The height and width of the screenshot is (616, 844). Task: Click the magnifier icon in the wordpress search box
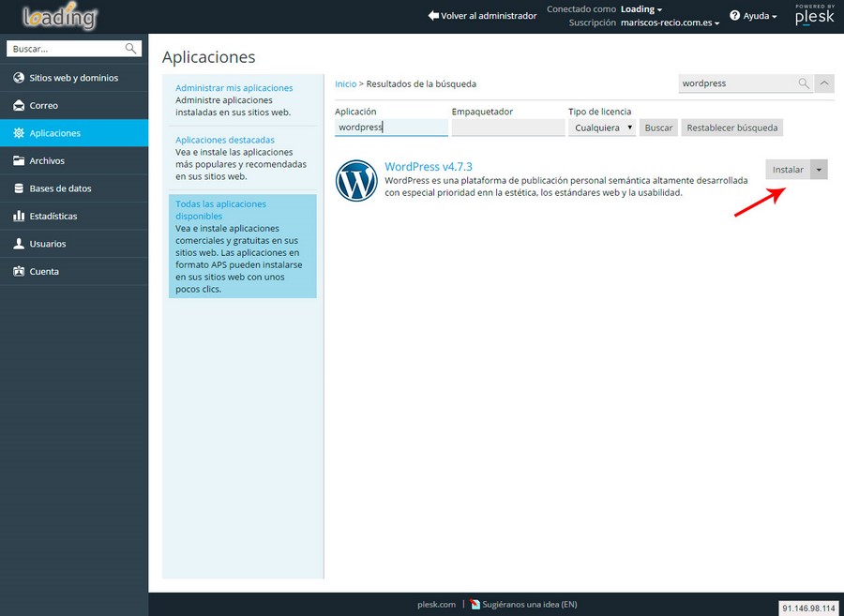(x=804, y=83)
